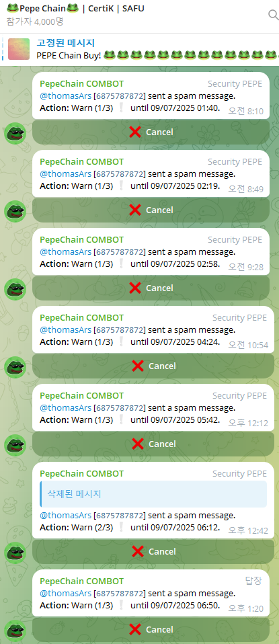Click user ID 6875787872 in the 8:49 message
Viewport: 279px width, 644px height.
point(120,174)
